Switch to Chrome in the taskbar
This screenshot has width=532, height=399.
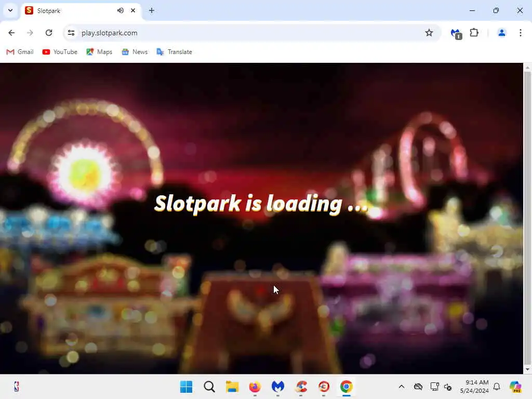click(347, 387)
